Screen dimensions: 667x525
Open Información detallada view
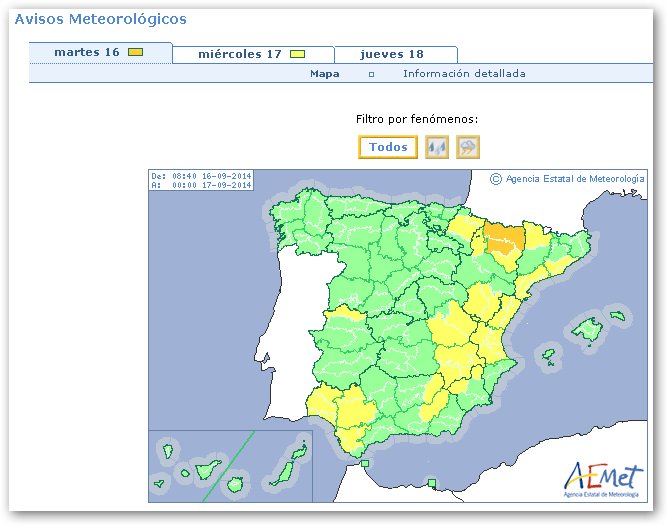[x=464, y=74]
